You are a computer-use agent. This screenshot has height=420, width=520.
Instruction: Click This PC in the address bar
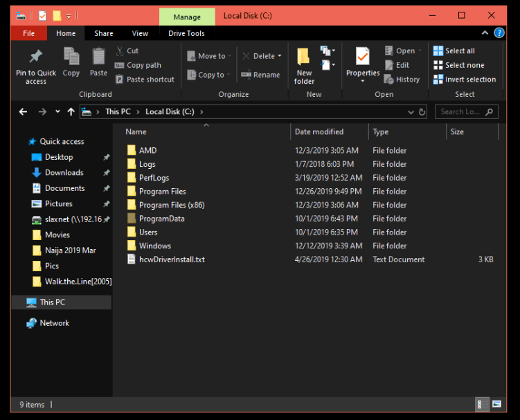point(118,111)
